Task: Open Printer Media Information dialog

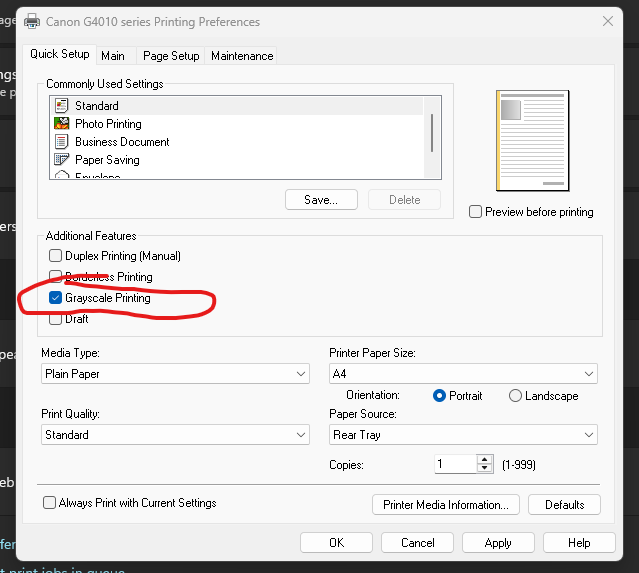Action: click(446, 505)
